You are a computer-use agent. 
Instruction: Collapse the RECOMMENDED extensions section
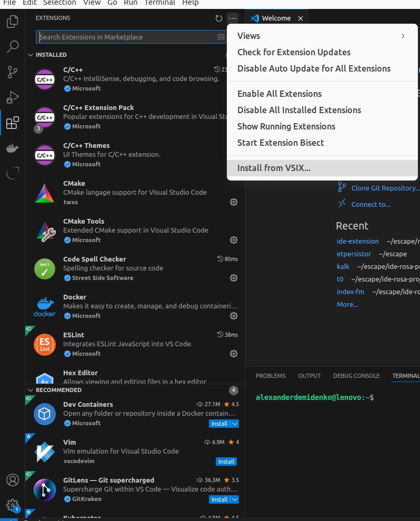tap(31, 390)
